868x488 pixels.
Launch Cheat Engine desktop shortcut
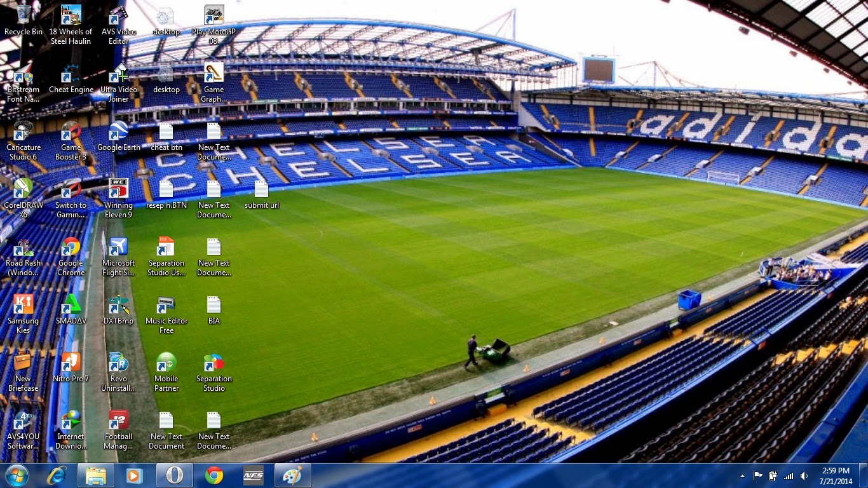(x=71, y=78)
